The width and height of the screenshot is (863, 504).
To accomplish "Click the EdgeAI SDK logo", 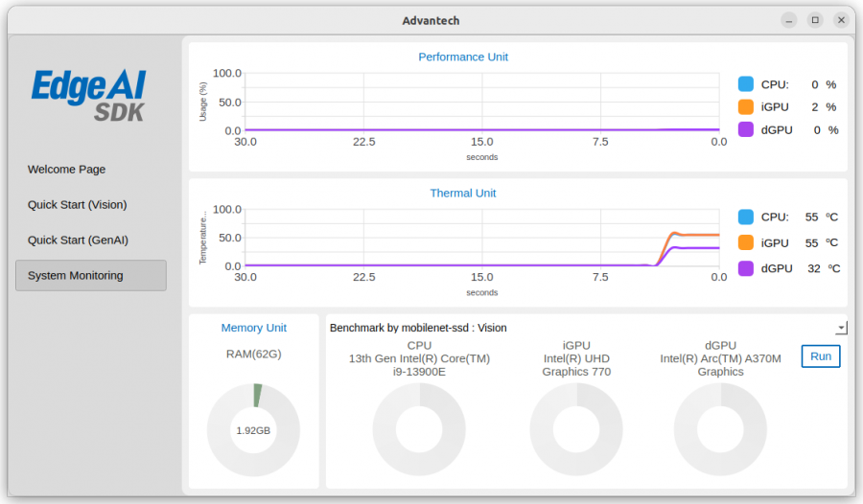I will click(89, 96).
